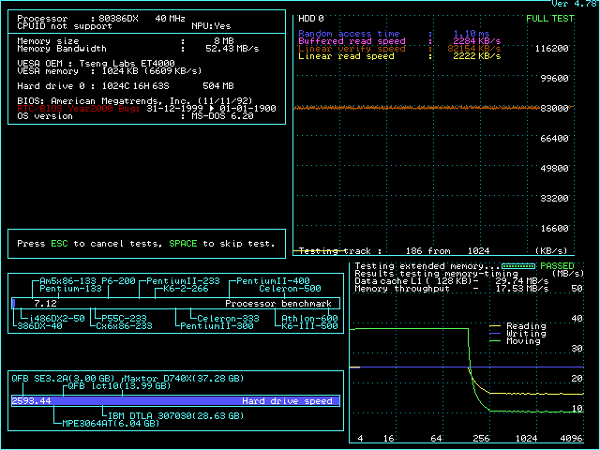The image size is (600, 450).
Task: Click the Athlon-600 benchmark marker
Action: pyautogui.click(x=310, y=318)
